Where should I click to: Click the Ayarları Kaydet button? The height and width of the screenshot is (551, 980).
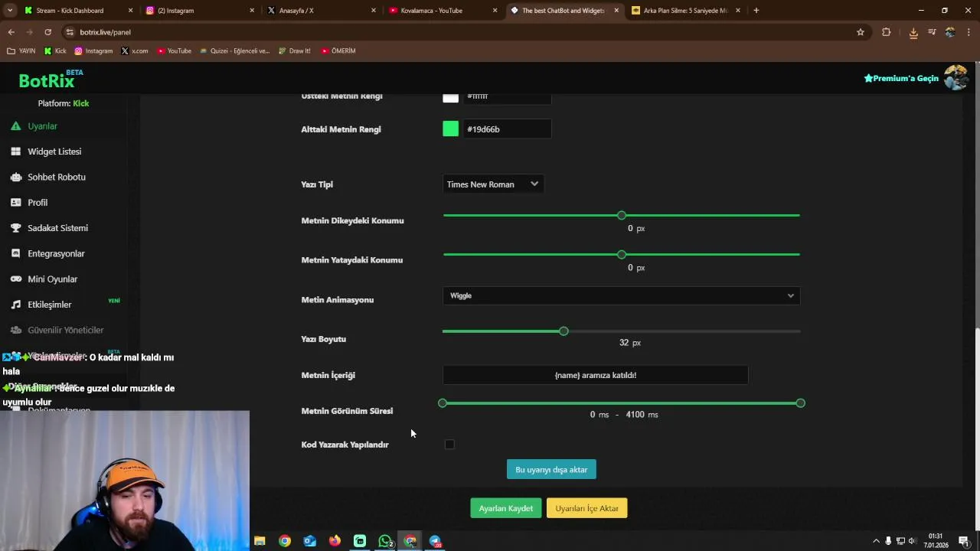click(x=506, y=508)
